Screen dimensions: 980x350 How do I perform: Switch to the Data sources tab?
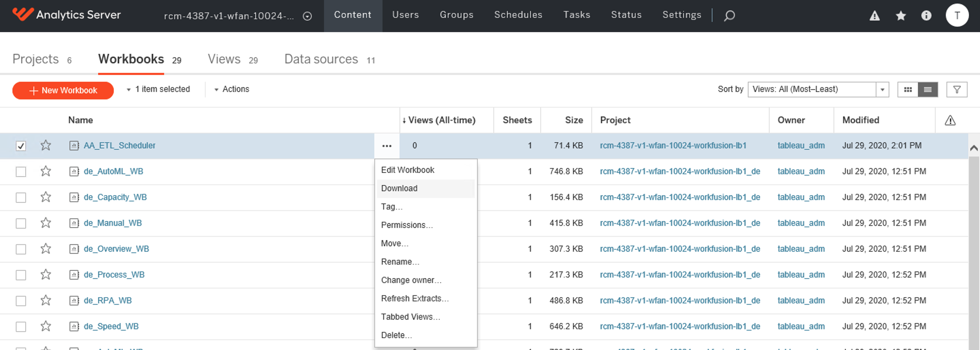coord(329,59)
